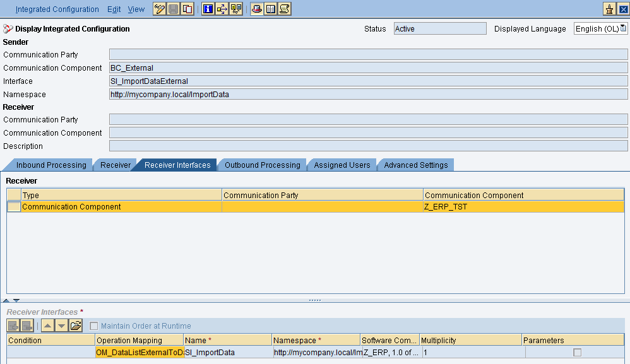Image resolution: width=630 pixels, height=364 pixels.
Task: Move selected receiver interface down
Action: pyautogui.click(x=61, y=326)
